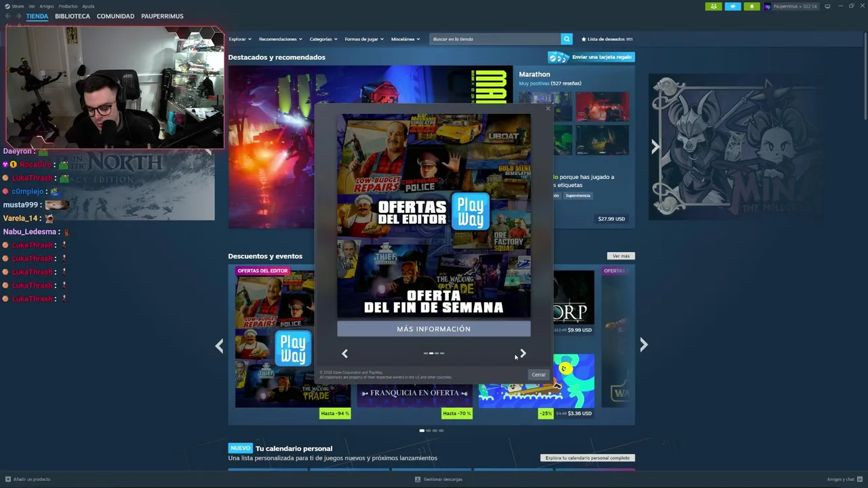This screenshot has width=868, height=488.
Task: Switch to the TIENDA tab
Action: [x=37, y=16]
